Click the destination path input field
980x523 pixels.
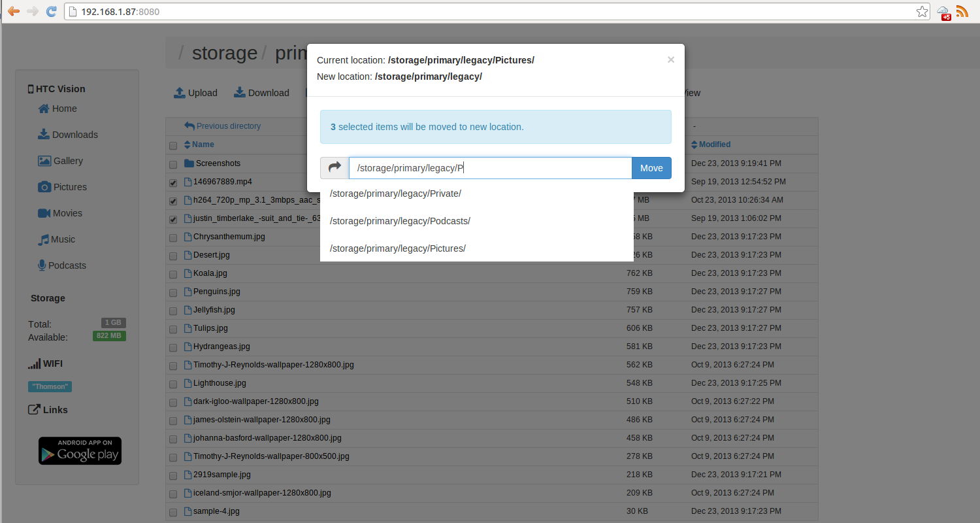(x=490, y=168)
